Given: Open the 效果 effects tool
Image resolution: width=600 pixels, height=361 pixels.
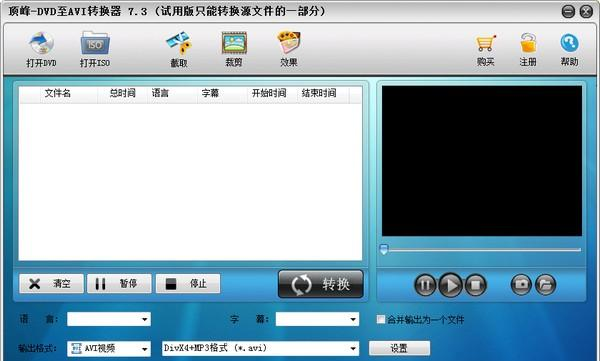Looking at the screenshot, I should point(289,50).
